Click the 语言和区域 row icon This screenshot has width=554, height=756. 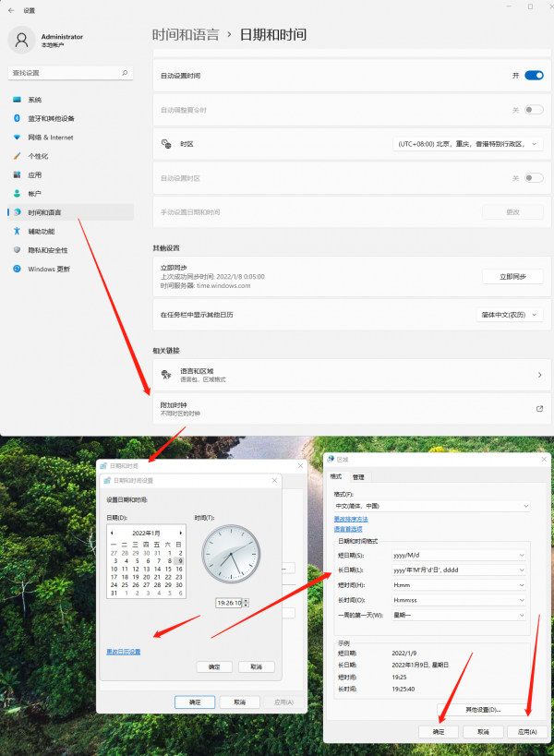click(x=166, y=375)
